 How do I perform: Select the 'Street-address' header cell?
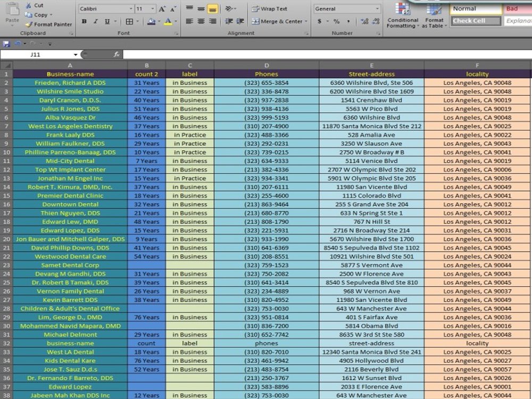click(x=372, y=74)
